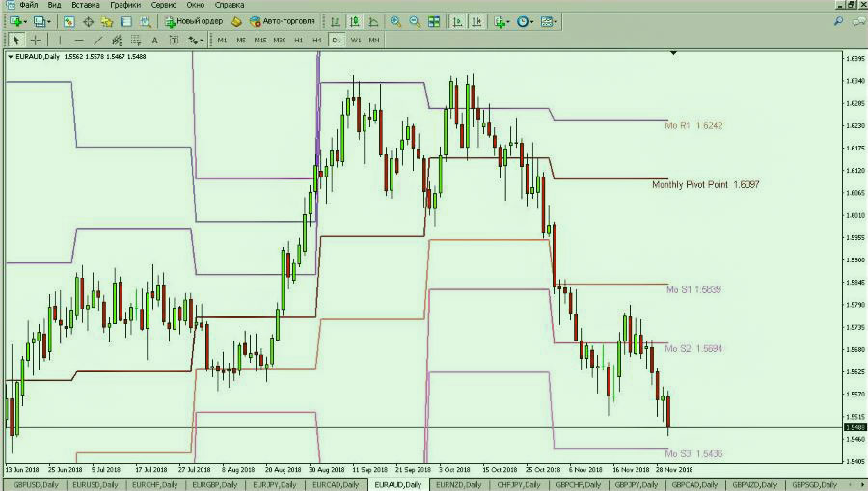868x491 pixels.
Task: Switch to the EURNZD,Daily chart tab
Action: (x=459, y=484)
